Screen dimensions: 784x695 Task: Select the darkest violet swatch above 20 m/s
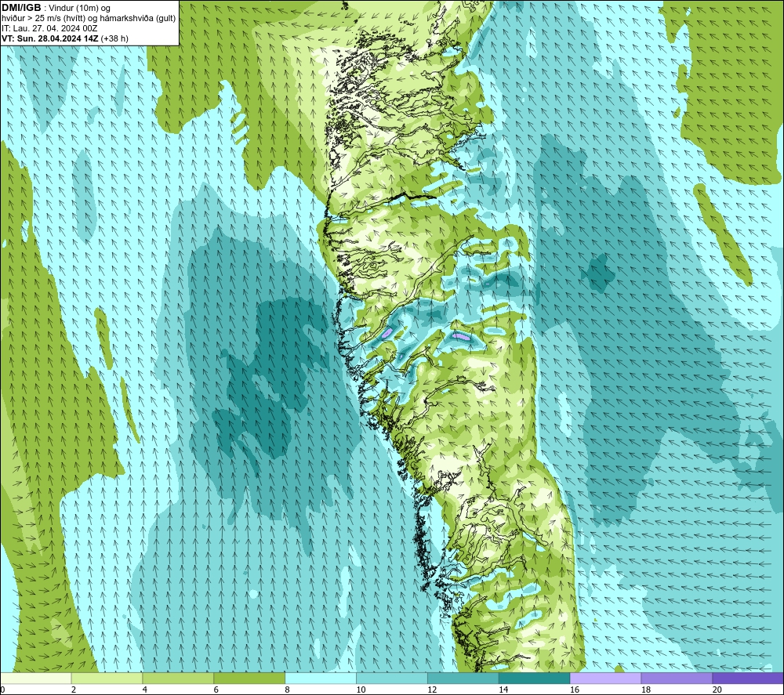747,678
